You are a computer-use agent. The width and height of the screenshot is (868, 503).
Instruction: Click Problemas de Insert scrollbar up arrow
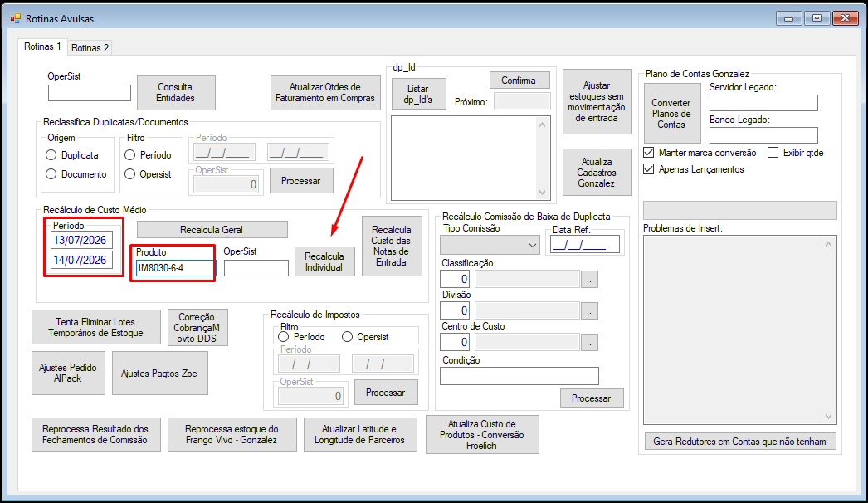(x=828, y=244)
